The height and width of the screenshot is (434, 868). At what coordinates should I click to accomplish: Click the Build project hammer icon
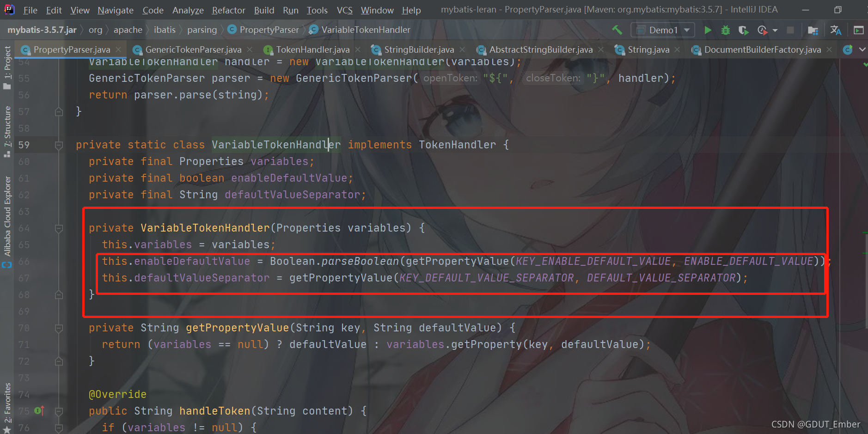(x=617, y=30)
